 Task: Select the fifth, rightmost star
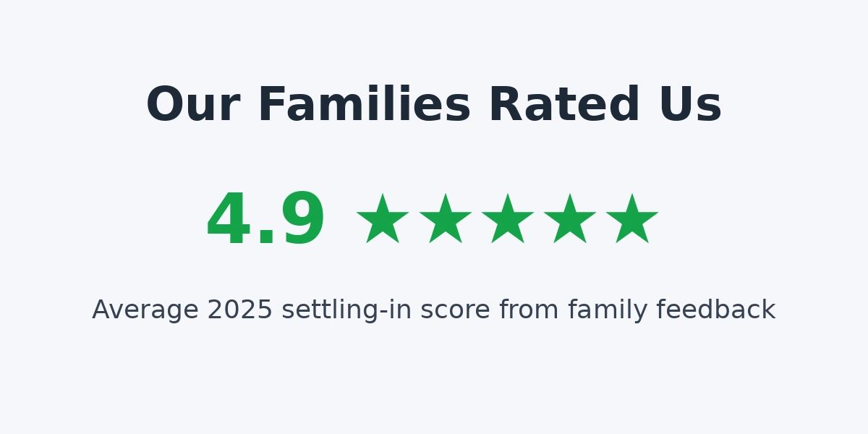tap(632, 219)
